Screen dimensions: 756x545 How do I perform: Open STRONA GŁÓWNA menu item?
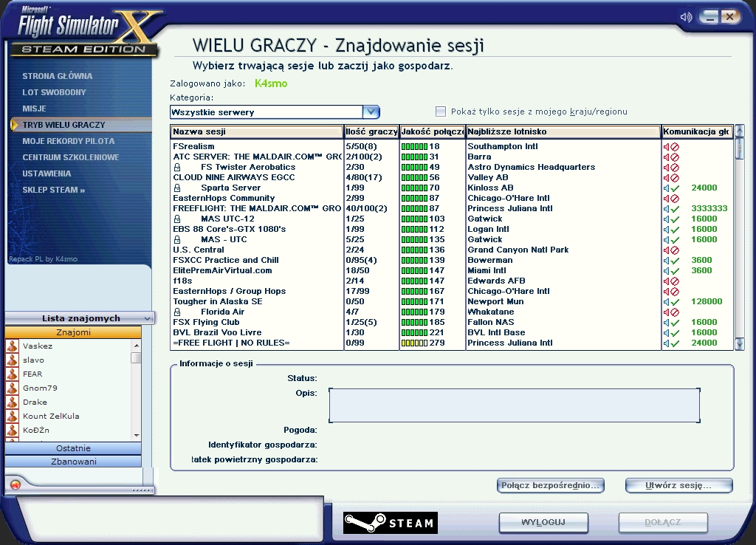[x=58, y=76]
